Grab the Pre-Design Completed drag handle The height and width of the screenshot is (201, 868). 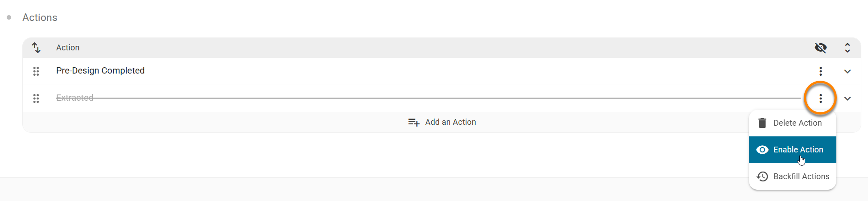tap(36, 71)
